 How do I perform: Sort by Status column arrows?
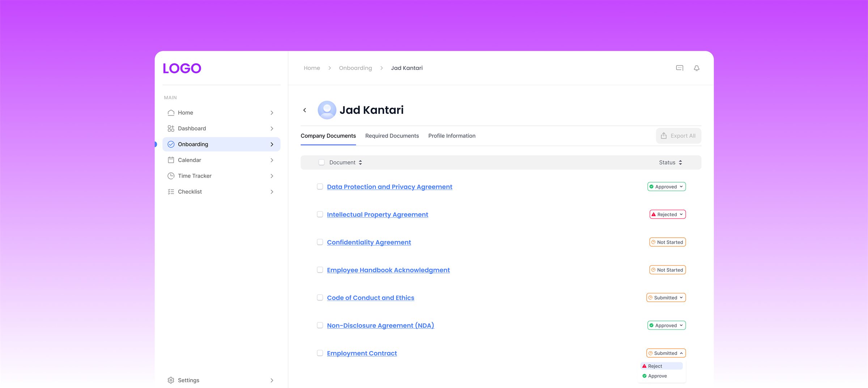[680, 163]
